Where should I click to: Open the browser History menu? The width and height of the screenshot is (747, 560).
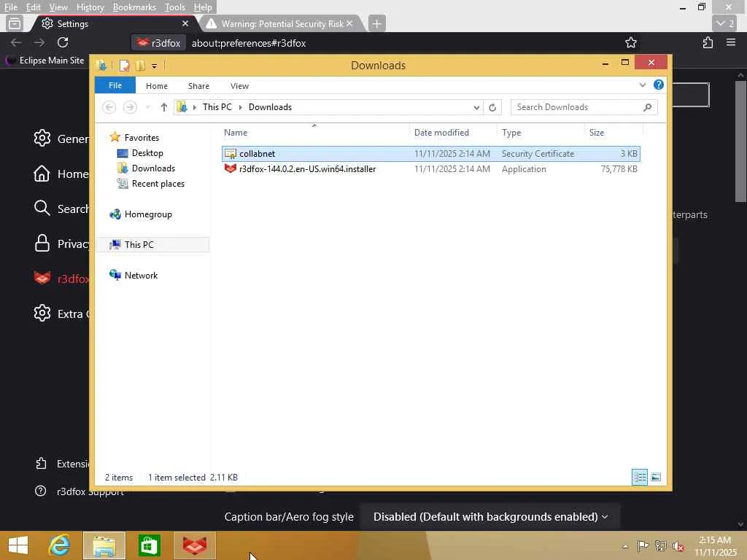90,7
